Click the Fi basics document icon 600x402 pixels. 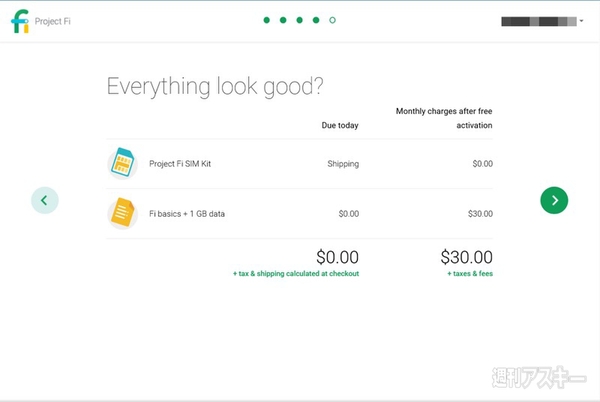[122, 213]
